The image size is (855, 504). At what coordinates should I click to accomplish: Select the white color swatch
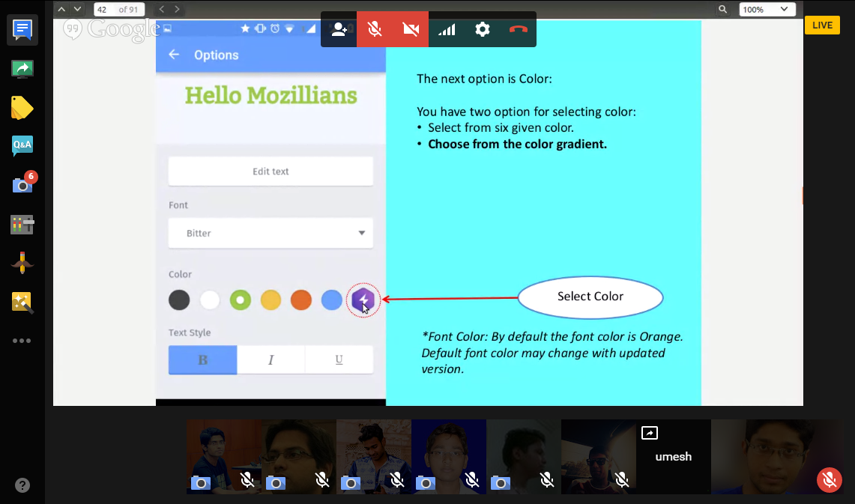point(209,300)
